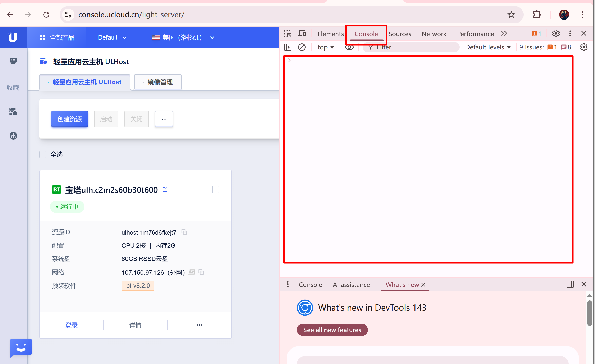The width and height of the screenshot is (595, 364).
Task: Switch to the Network tab
Action: [434, 34]
